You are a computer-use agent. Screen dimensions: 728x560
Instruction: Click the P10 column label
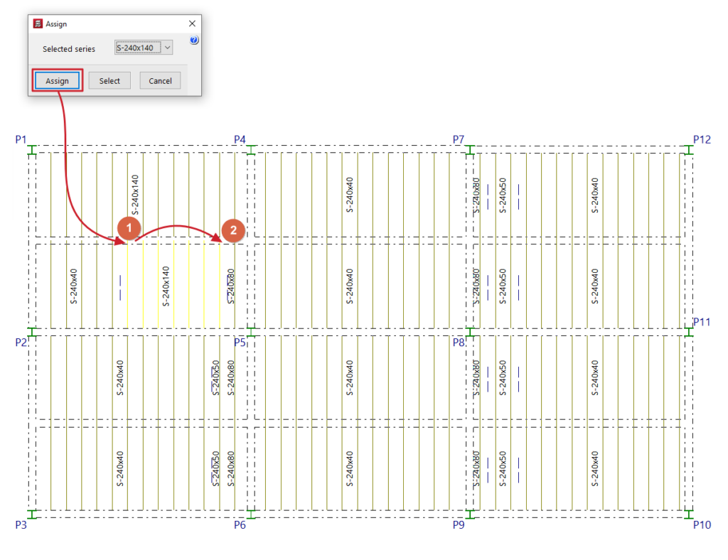[702, 524]
